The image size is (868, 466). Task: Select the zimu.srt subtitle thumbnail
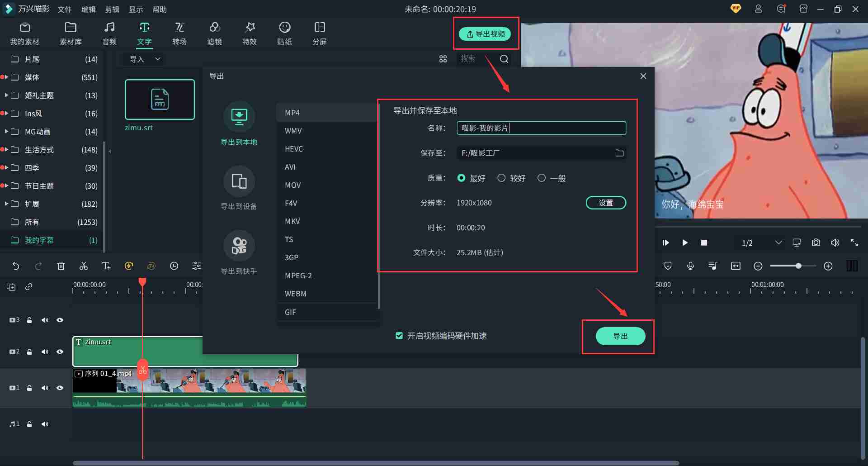tap(160, 100)
